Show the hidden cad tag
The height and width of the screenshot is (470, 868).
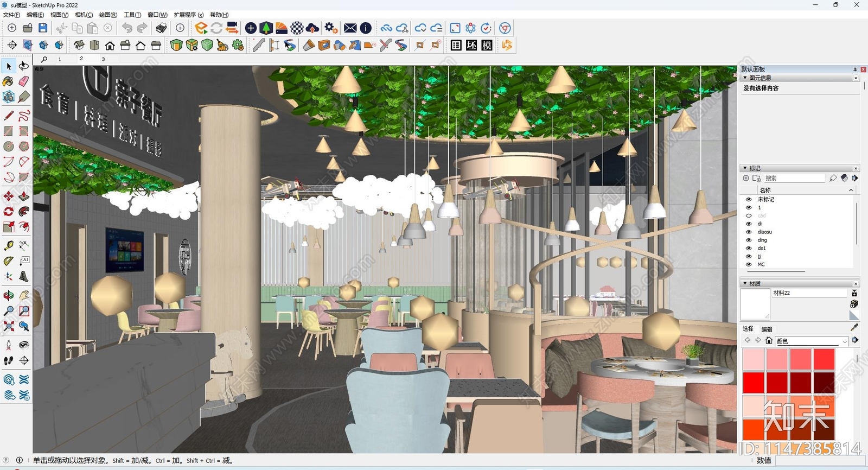pyautogui.click(x=749, y=215)
